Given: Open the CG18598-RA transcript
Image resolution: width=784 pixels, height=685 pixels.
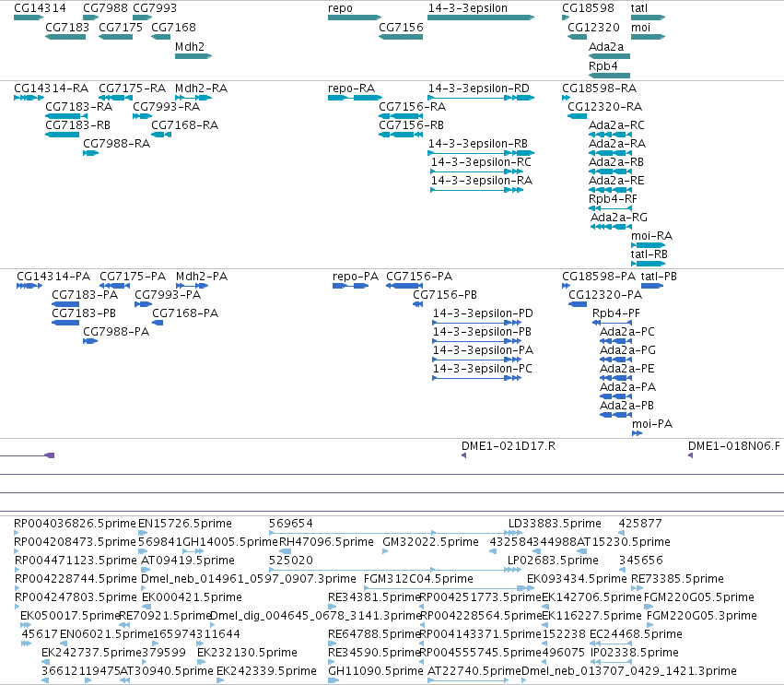Looking at the screenshot, I should point(566,98).
